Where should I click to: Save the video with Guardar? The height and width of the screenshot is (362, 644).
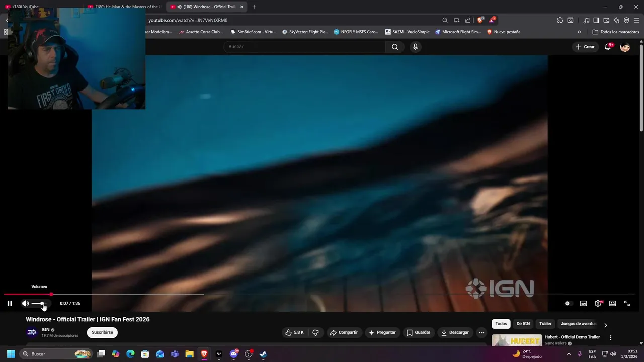(419, 332)
